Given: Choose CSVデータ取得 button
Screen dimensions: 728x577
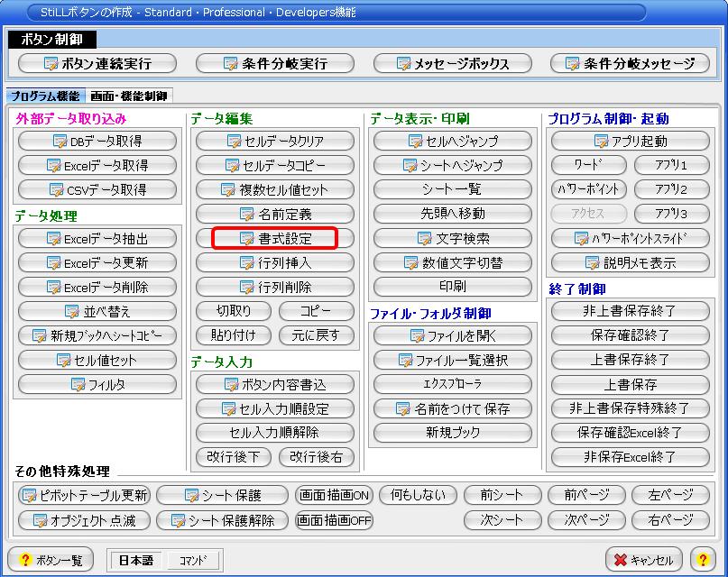Looking at the screenshot, I should (x=97, y=189).
